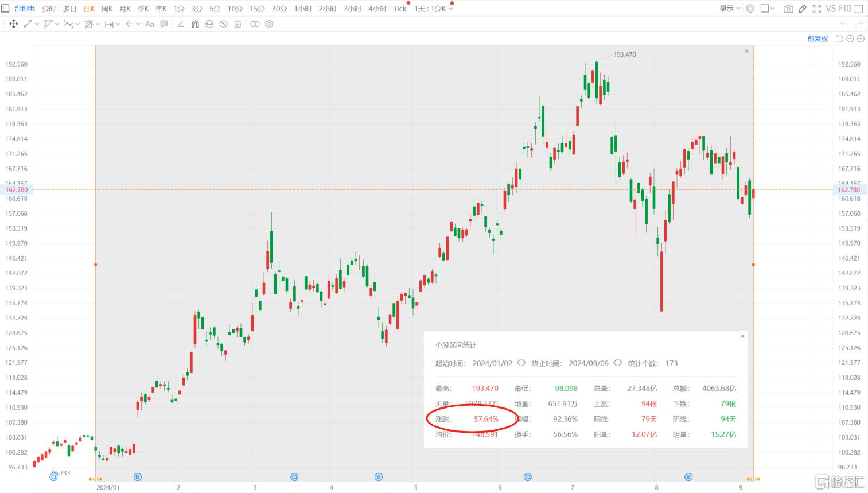Select the Aa text annotation tool
The width and height of the screenshot is (868, 493).
coord(150,24)
